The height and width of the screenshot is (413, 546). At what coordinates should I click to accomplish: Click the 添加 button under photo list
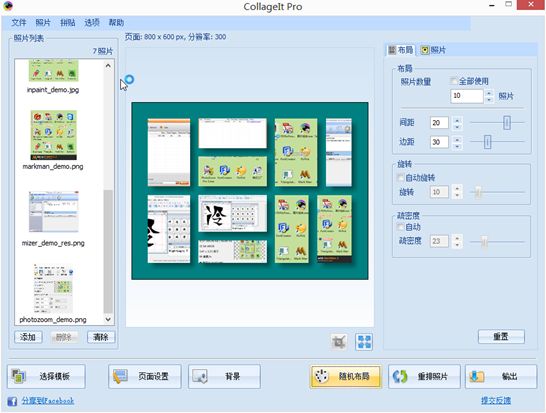tap(28, 337)
